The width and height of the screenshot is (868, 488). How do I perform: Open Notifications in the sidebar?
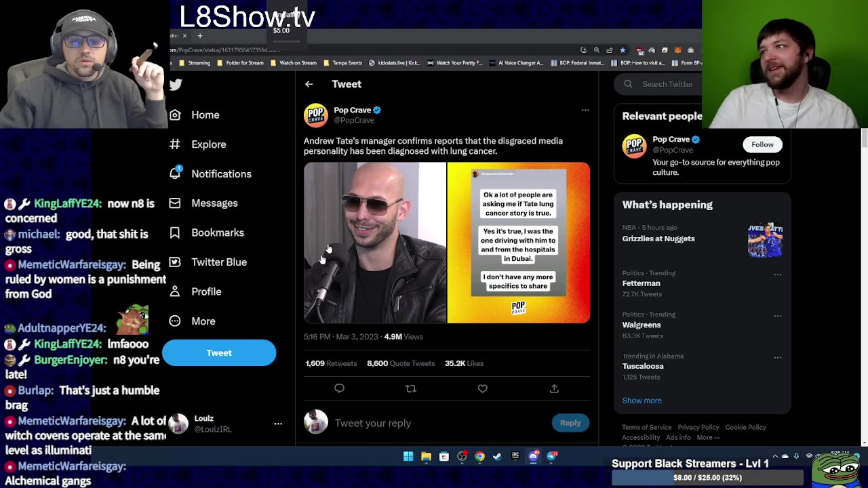click(x=211, y=174)
